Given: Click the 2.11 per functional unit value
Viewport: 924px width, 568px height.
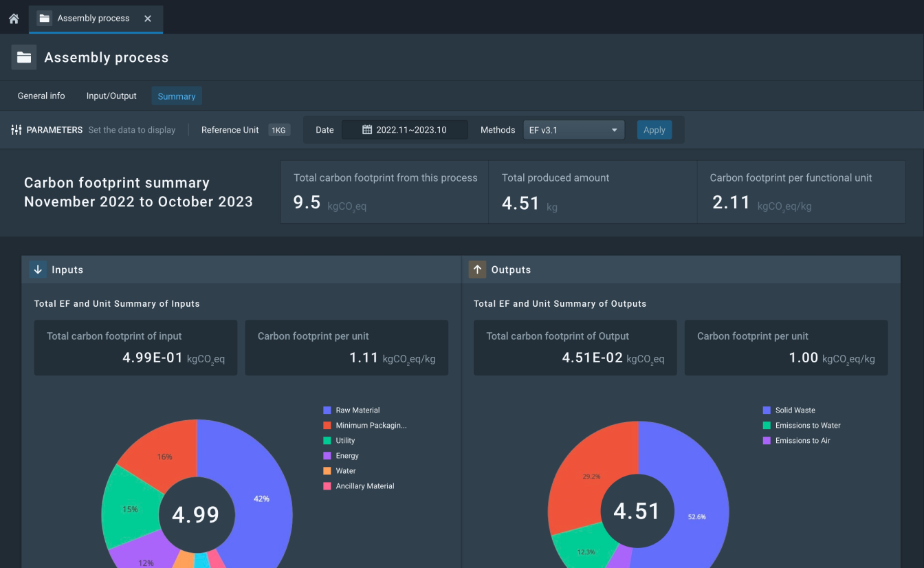Looking at the screenshot, I should [730, 202].
